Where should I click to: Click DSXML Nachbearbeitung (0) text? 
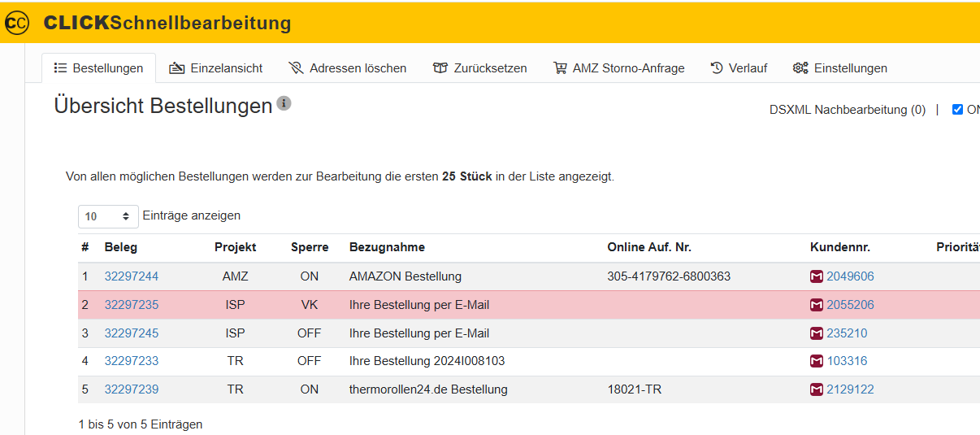click(x=847, y=110)
